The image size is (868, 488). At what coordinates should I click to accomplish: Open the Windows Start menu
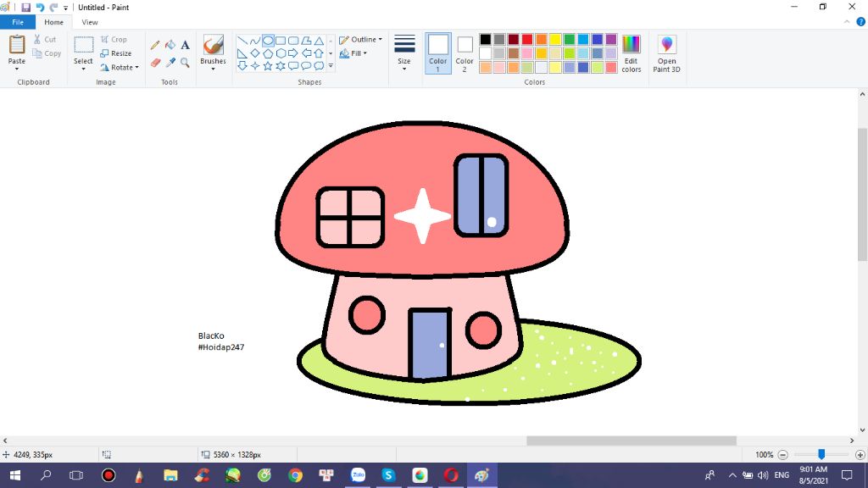[x=15, y=475]
